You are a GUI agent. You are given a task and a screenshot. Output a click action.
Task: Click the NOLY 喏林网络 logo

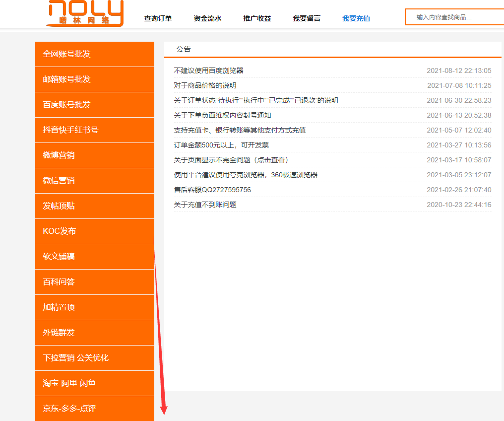click(85, 13)
